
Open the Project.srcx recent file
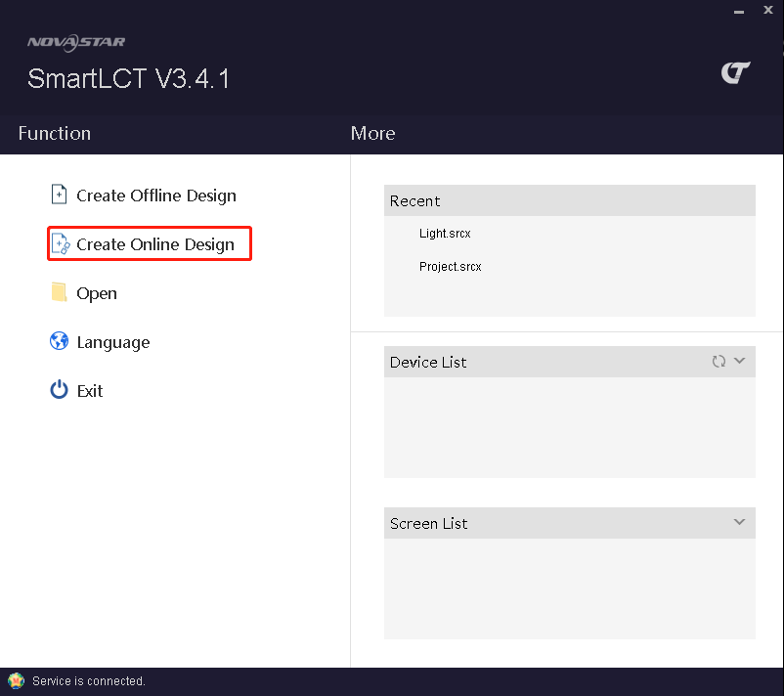450,267
